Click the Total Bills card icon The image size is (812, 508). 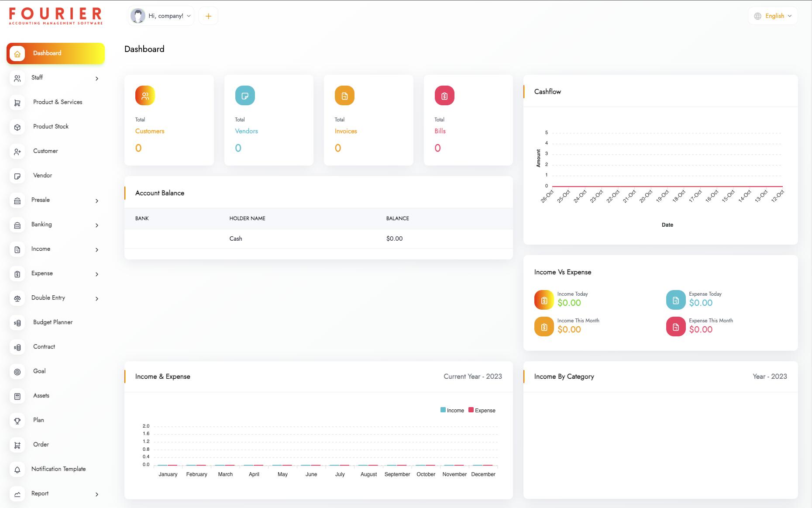[x=444, y=96]
